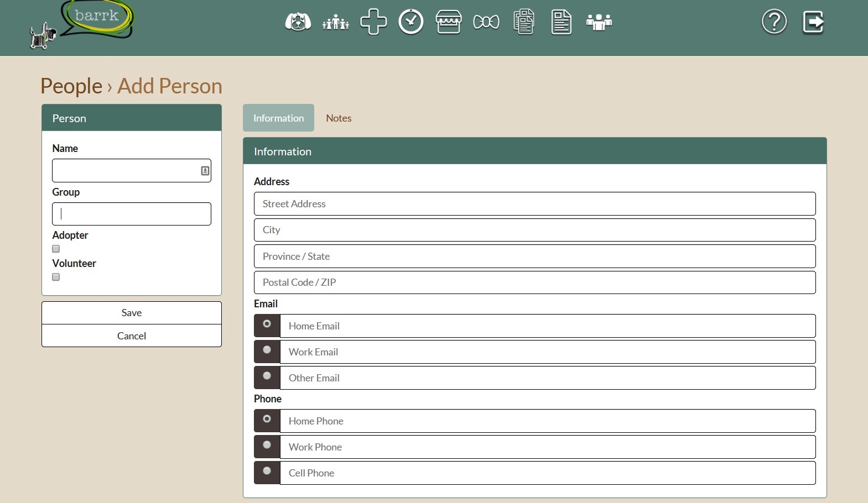Go back to People via breadcrumb
This screenshot has width=868, height=503.
click(x=71, y=86)
